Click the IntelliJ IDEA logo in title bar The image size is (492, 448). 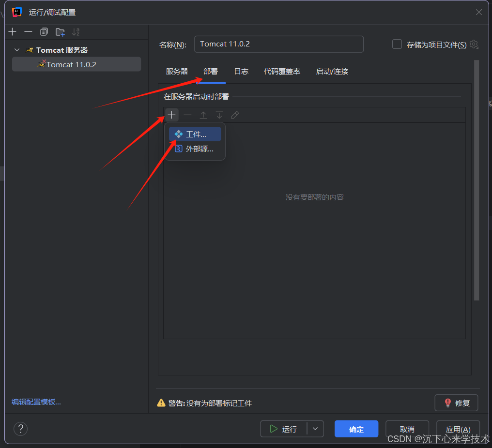click(x=16, y=12)
